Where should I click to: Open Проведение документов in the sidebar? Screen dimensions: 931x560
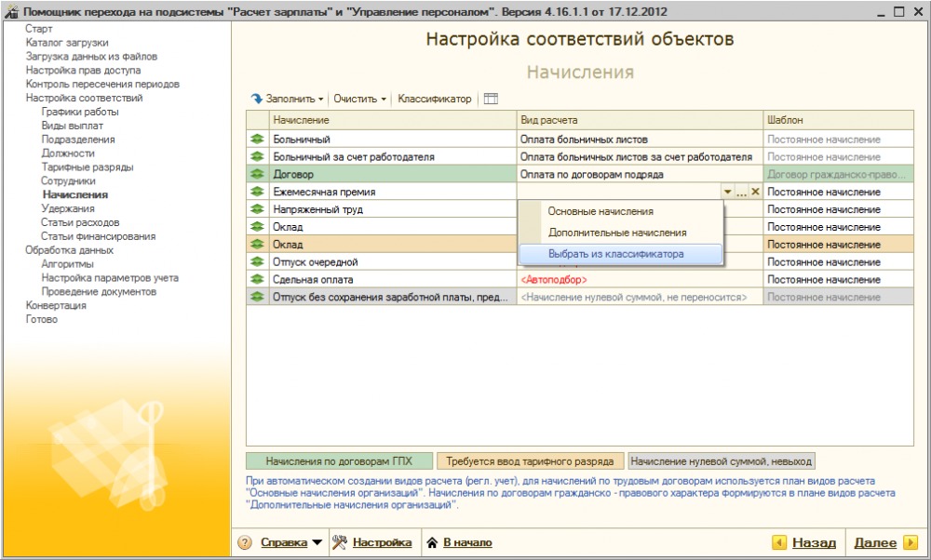point(99,291)
